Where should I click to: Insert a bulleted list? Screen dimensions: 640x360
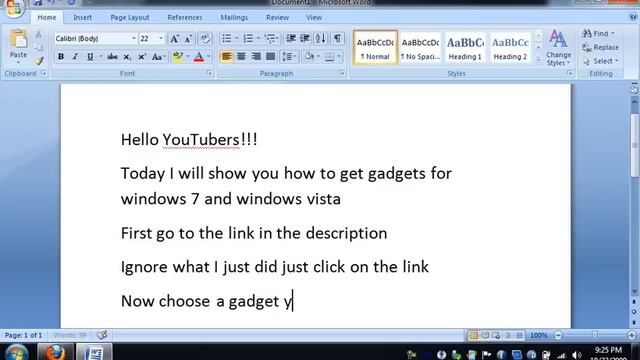pyautogui.click(x=227, y=38)
